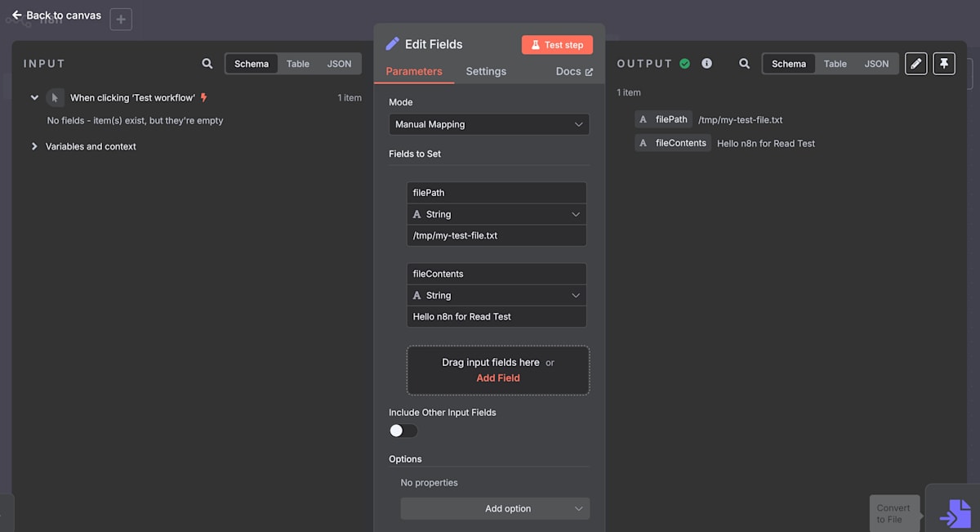
Task: Click the pencil icon to edit output
Action: 916,64
